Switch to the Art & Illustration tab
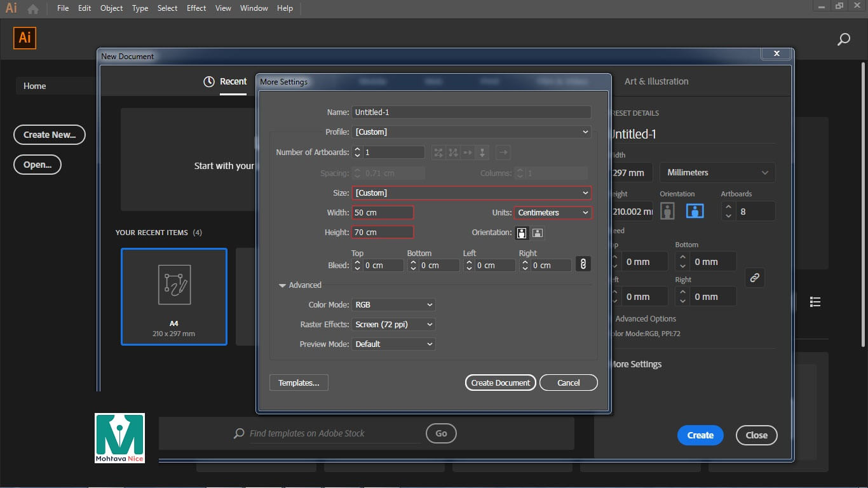This screenshot has width=868, height=488. coord(656,81)
